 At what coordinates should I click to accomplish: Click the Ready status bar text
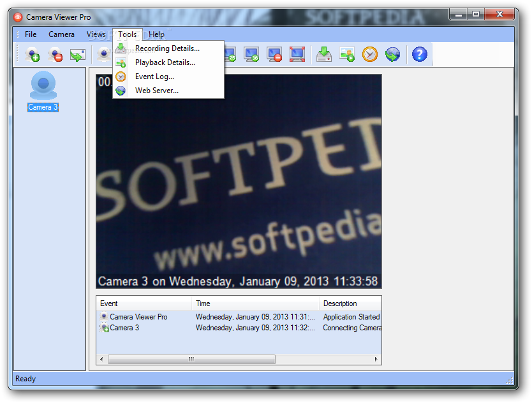coord(26,379)
